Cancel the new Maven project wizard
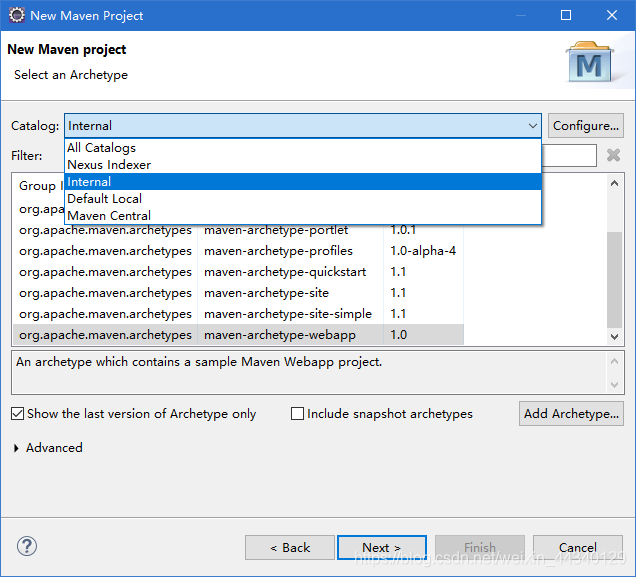 [578, 547]
